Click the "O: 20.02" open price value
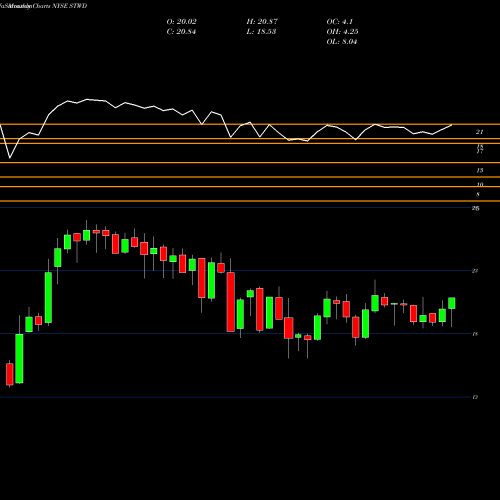Viewport: 500px width, 500px height. click(x=181, y=22)
